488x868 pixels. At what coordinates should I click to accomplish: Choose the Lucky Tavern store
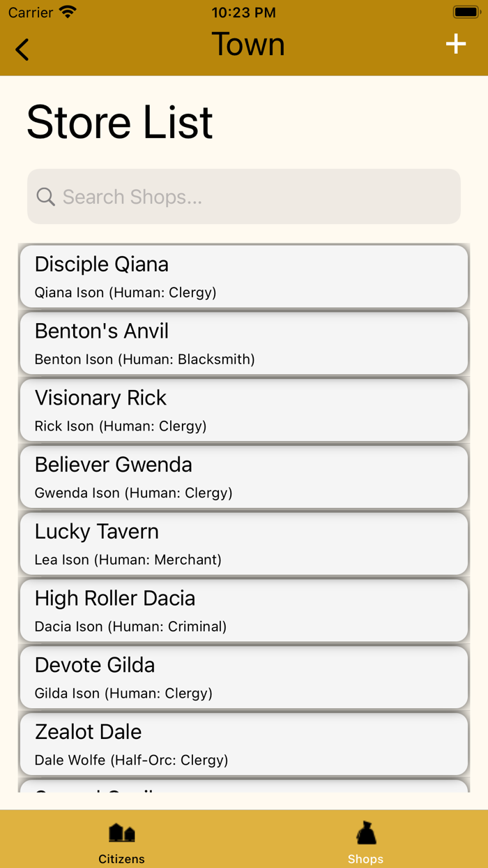(244, 544)
